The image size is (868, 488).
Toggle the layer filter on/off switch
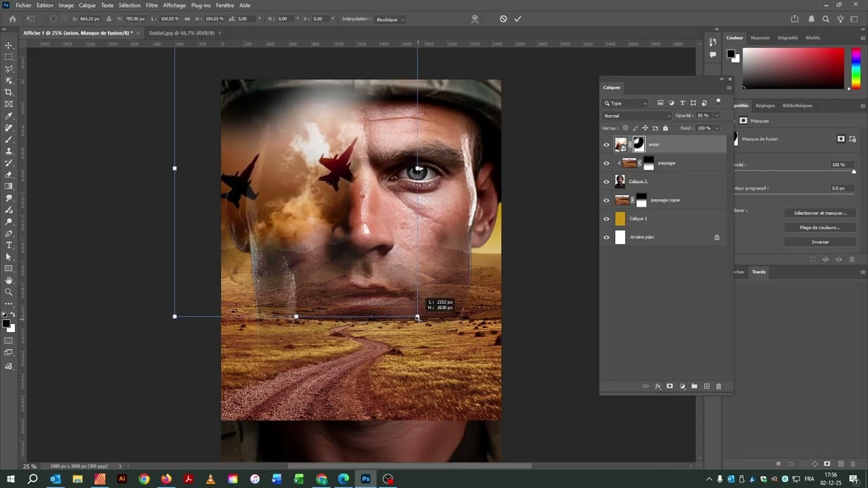(x=718, y=102)
